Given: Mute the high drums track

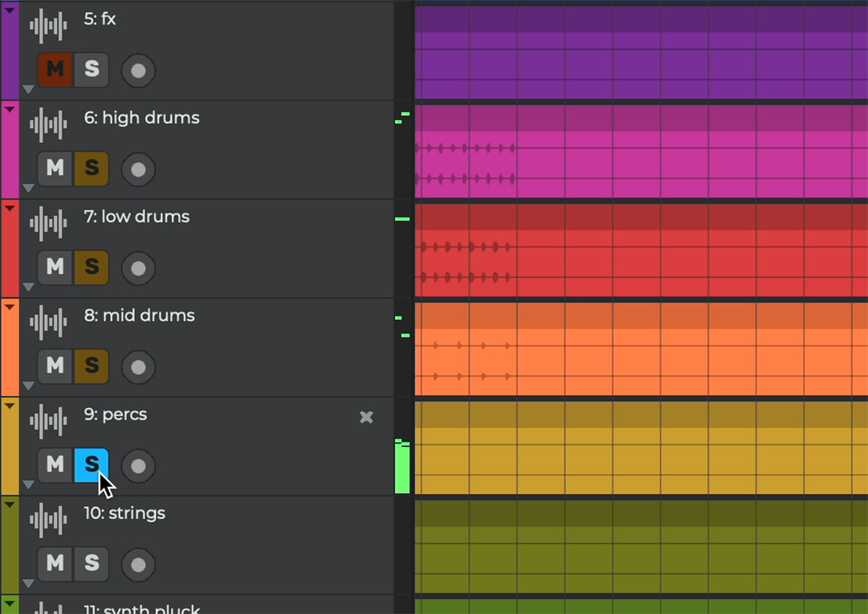Looking at the screenshot, I should (x=56, y=168).
